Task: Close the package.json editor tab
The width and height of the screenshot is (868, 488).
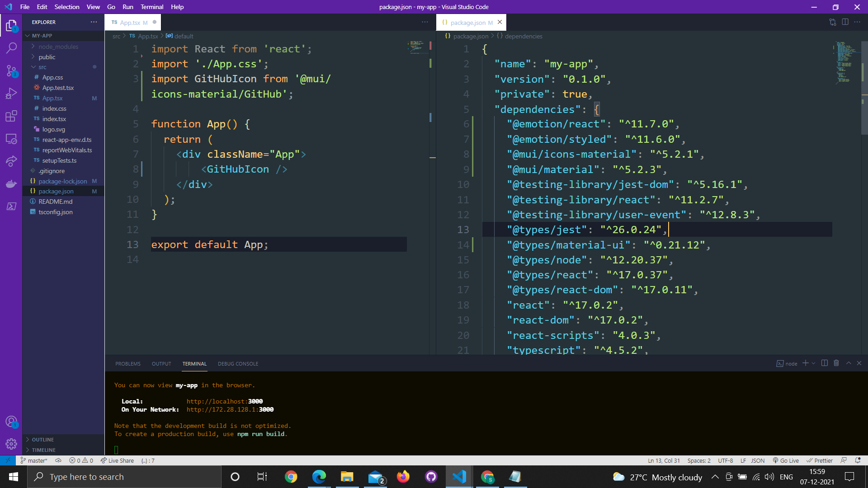Action: (x=500, y=22)
